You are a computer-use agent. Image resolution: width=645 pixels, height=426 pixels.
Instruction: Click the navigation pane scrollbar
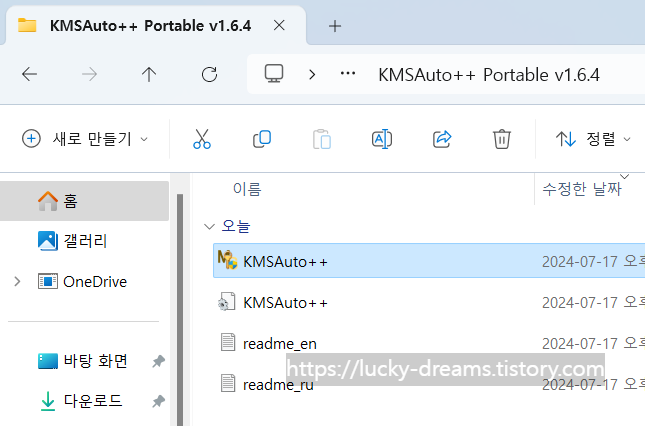click(x=180, y=308)
